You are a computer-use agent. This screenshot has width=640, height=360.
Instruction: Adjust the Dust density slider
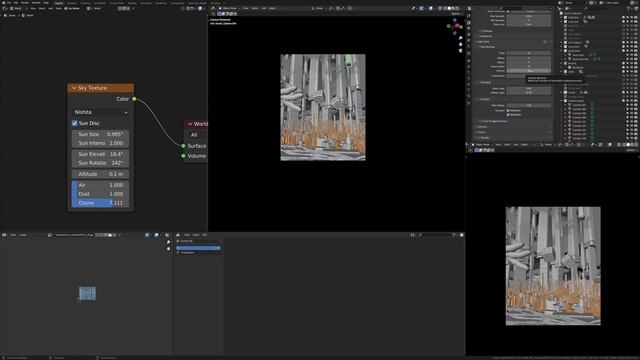click(x=100, y=194)
